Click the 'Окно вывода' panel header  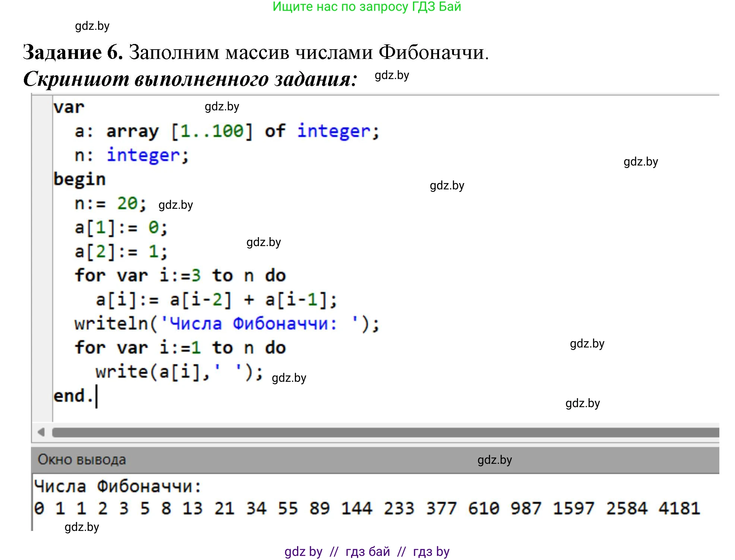82,459
